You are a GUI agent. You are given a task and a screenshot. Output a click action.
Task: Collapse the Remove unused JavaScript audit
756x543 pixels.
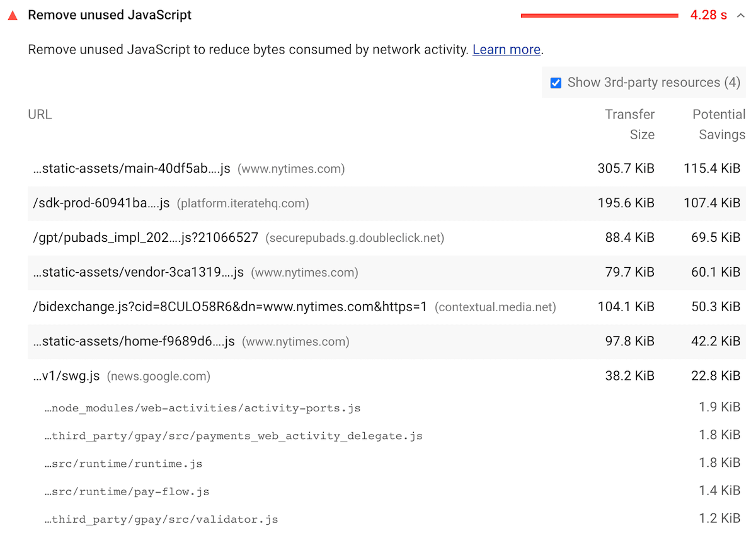click(740, 16)
